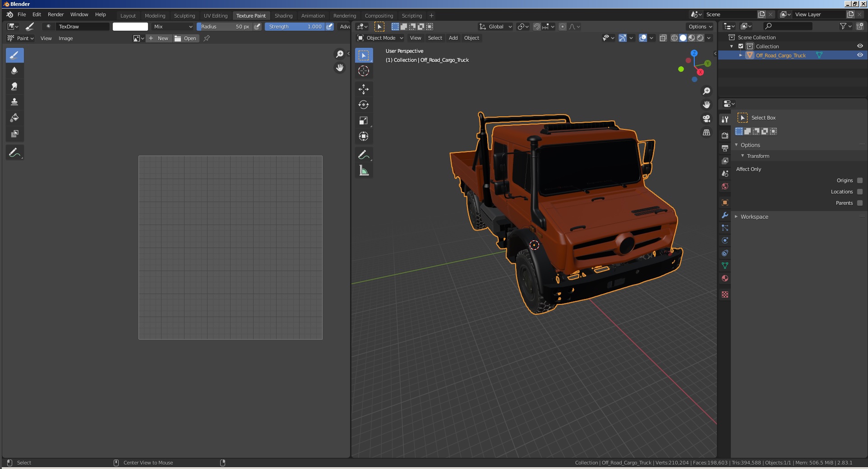Click the TexDraw brush name field
Image resolution: width=868 pixels, height=469 pixels.
pyautogui.click(x=83, y=27)
